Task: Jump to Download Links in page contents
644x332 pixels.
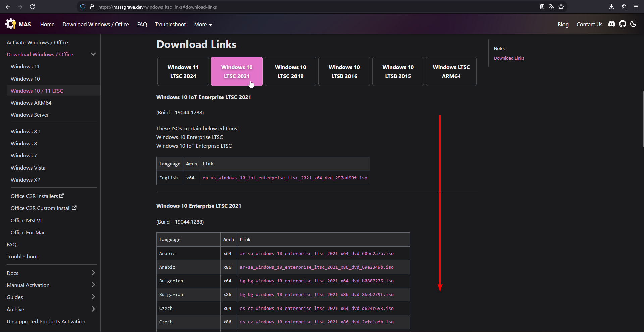Action: click(x=509, y=58)
